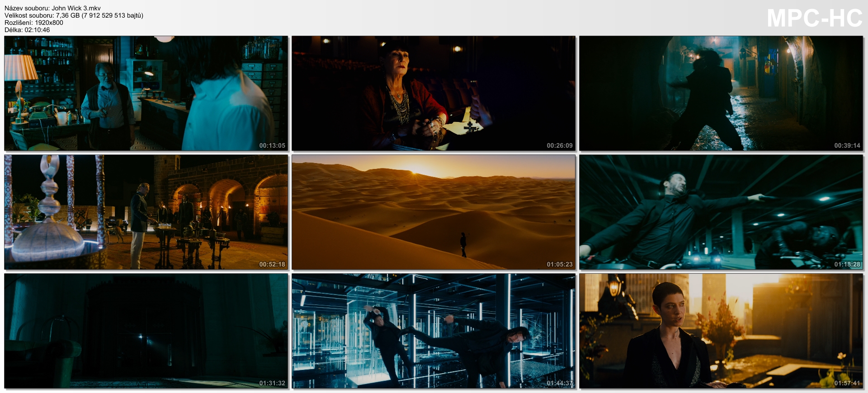Click the 00:52:18 timestamp label
868x393 pixels.
[272, 264]
